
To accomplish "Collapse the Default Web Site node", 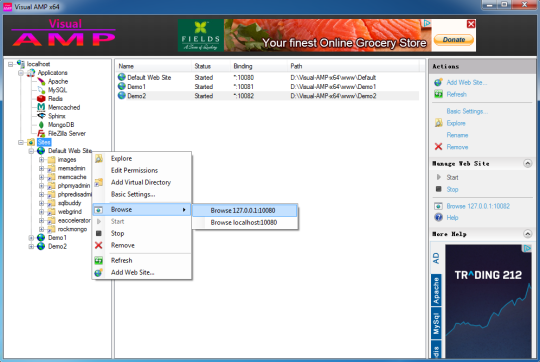I will 31,151.
